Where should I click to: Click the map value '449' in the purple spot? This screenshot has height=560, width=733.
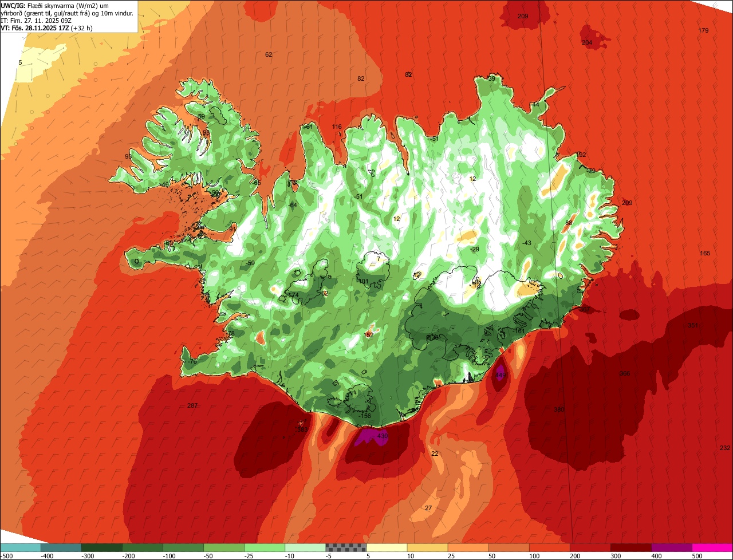(501, 375)
